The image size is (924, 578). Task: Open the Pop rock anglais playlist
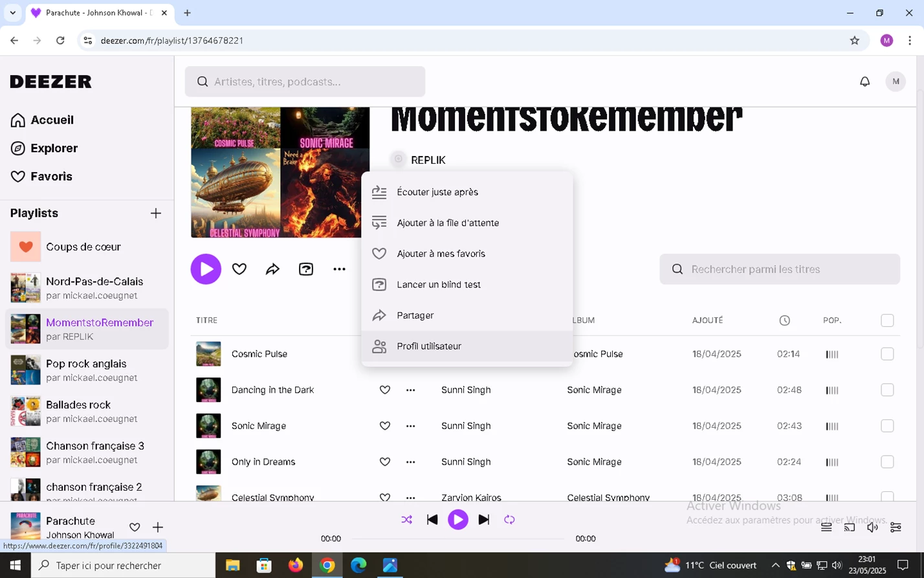[x=87, y=370]
